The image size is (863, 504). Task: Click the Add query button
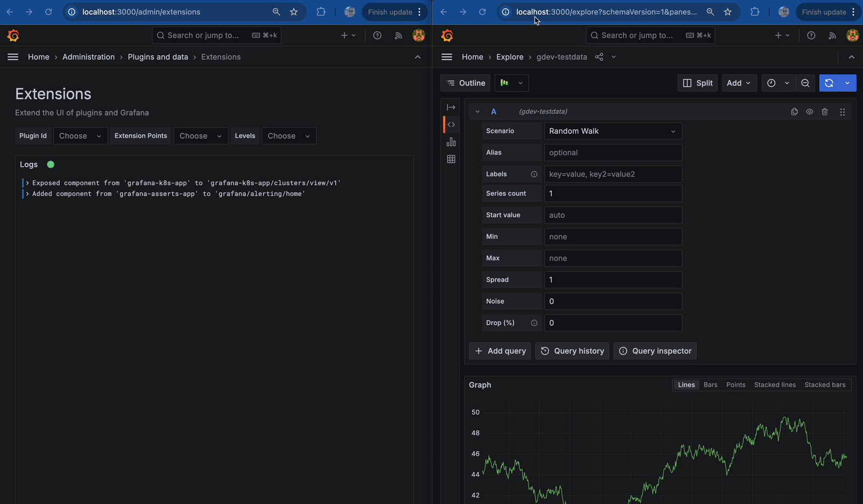[500, 351]
